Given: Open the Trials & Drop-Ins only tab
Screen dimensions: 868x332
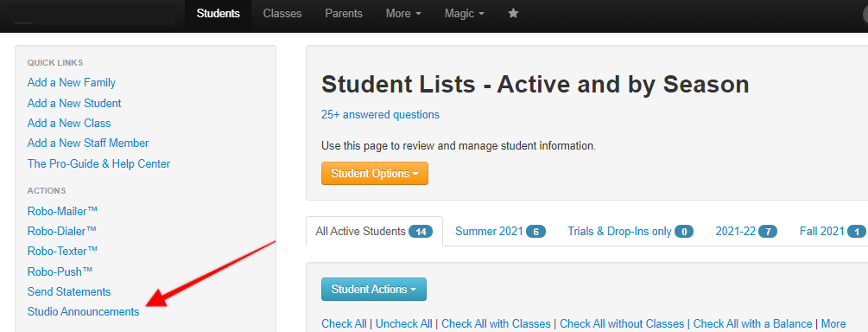Looking at the screenshot, I should tap(630, 231).
